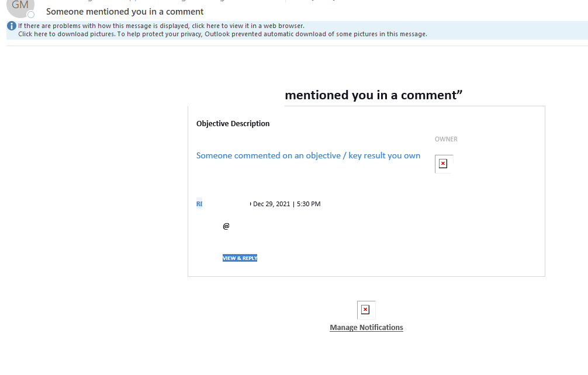Select the 'Someone mentioned you in a comment' subject
Image resolution: width=588 pixels, height=375 pixels.
point(125,12)
